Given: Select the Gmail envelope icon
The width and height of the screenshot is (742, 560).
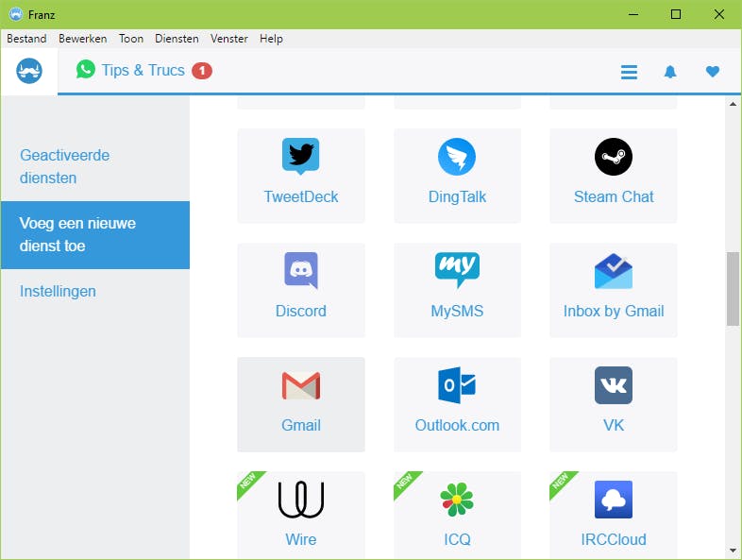Looking at the screenshot, I should [x=301, y=385].
